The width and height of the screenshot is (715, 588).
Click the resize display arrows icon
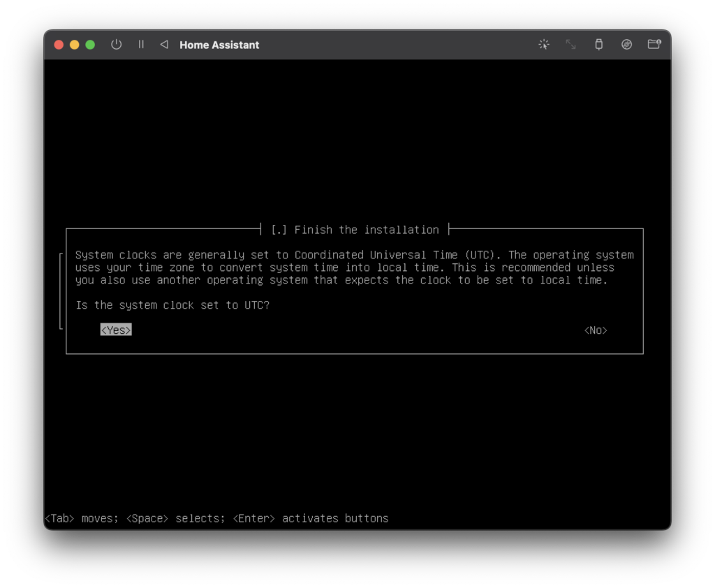[571, 44]
